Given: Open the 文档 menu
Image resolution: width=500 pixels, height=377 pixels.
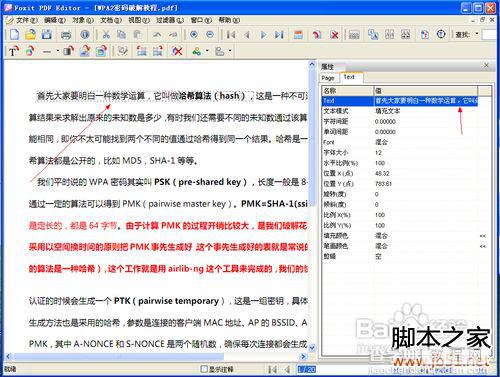Looking at the screenshot, I should click(111, 20).
